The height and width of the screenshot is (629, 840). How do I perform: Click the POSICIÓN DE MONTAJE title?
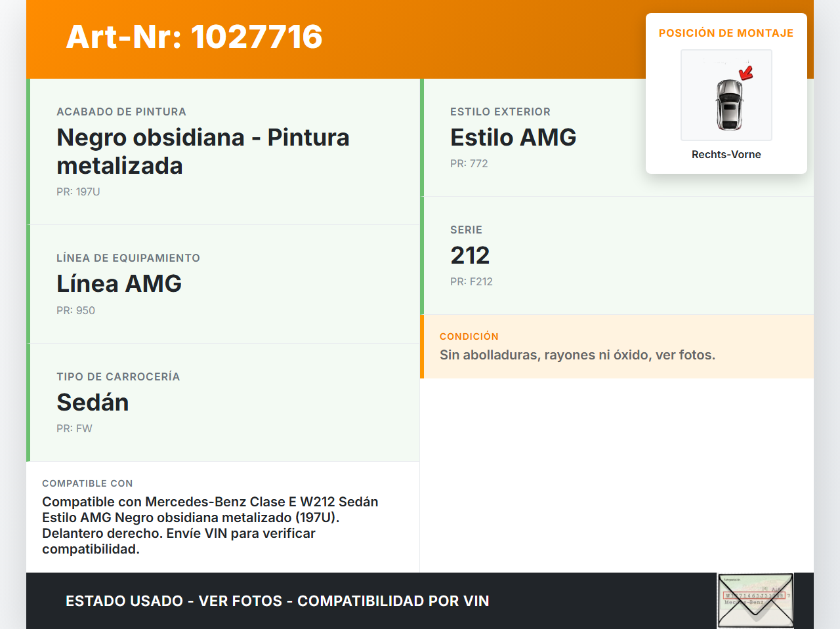pyautogui.click(x=726, y=33)
